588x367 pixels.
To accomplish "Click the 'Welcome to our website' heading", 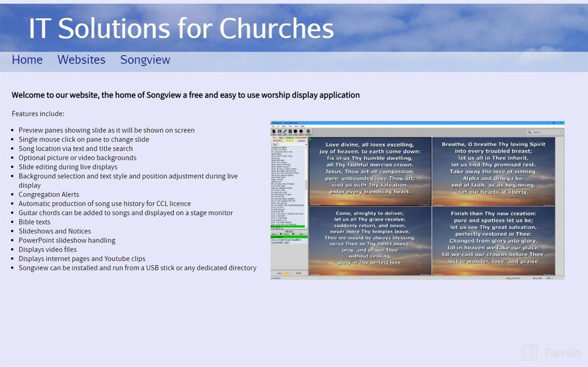I will 186,95.
